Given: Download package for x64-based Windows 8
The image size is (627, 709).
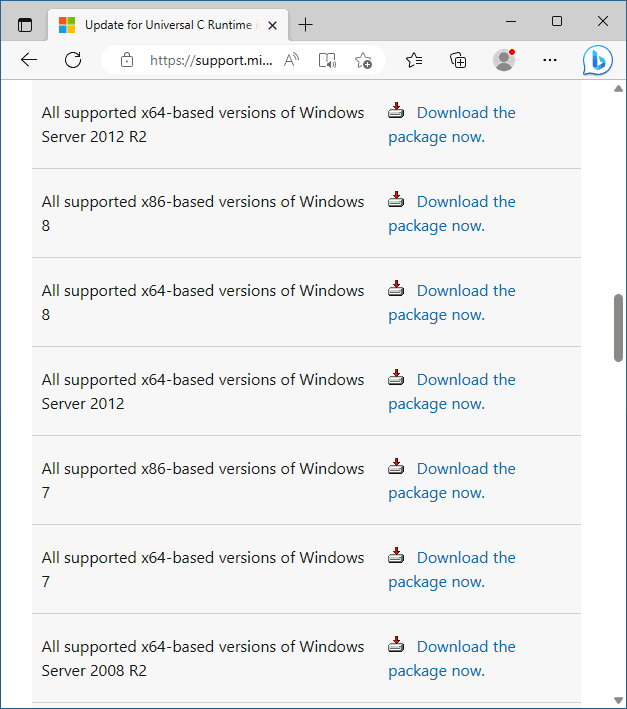Looking at the screenshot, I should point(452,303).
